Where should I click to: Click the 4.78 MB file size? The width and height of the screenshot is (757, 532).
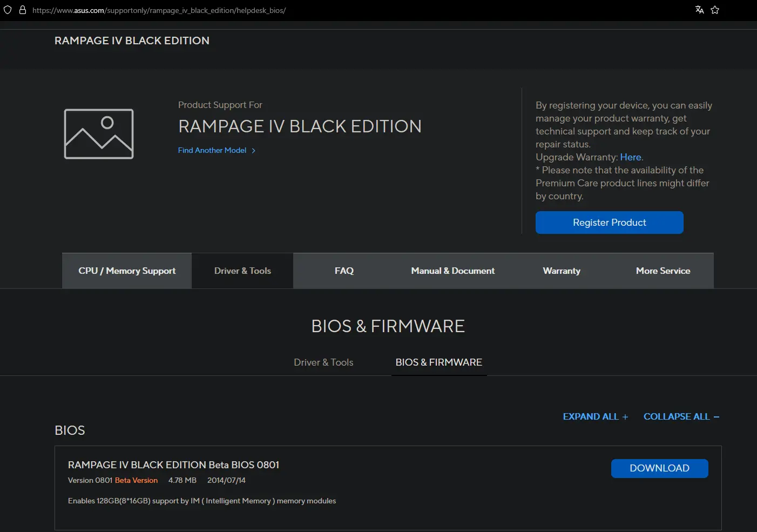pos(182,480)
